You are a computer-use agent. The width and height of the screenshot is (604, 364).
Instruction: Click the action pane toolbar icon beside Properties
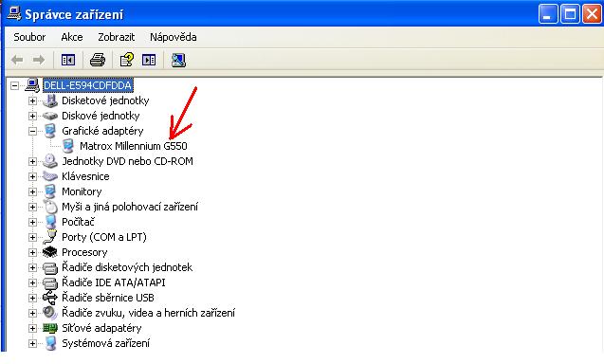point(149,60)
